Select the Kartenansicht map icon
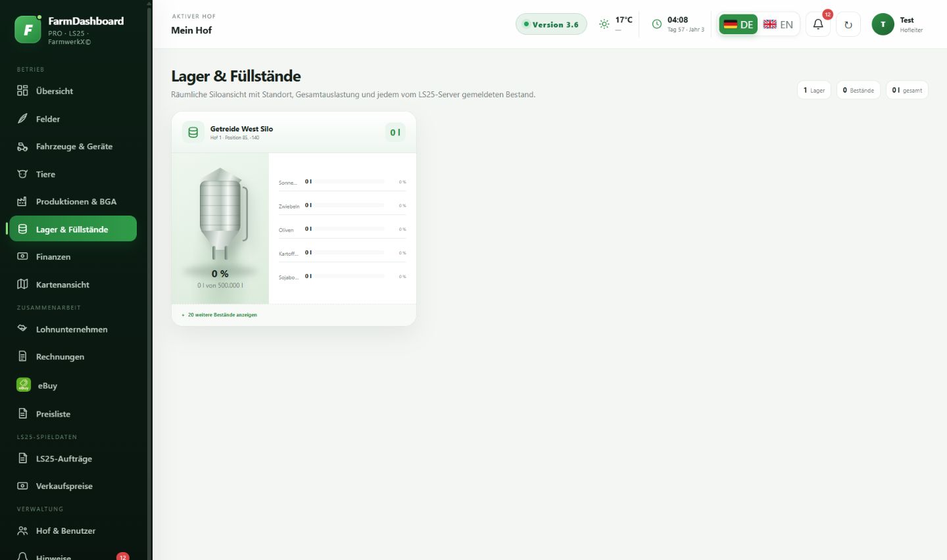Image resolution: width=947 pixels, height=560 pixels. point(22,284)
